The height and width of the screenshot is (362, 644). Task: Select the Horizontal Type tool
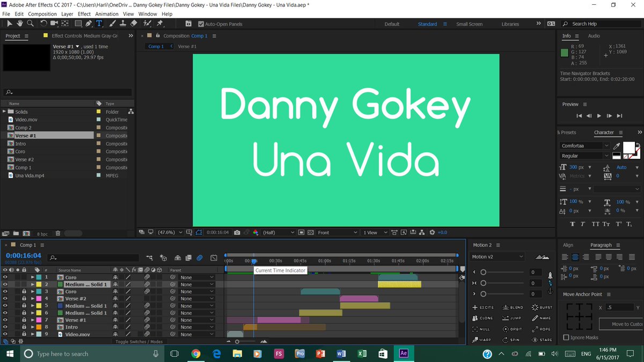[99, 24]
